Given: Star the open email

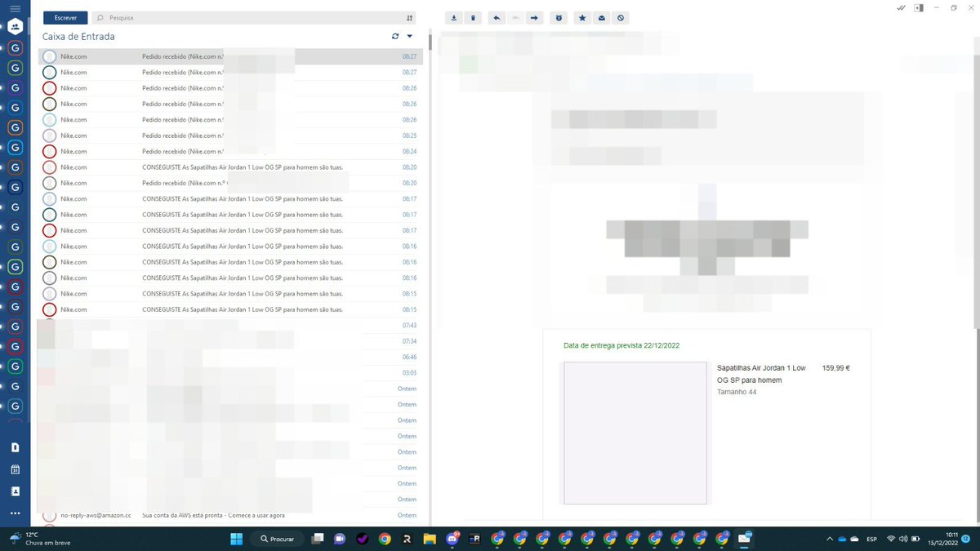Looking at the screenshot, I should [x=582, y=18].
